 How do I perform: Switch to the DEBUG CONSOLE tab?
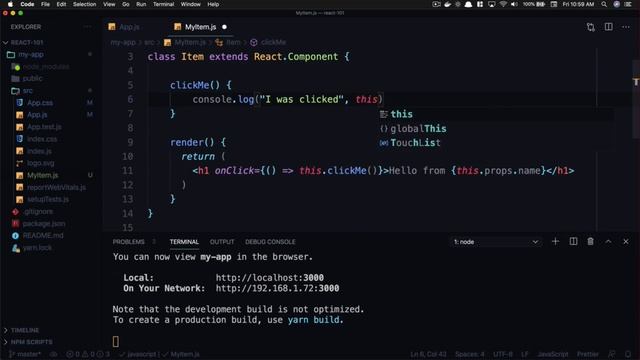[x=270, y=242]
